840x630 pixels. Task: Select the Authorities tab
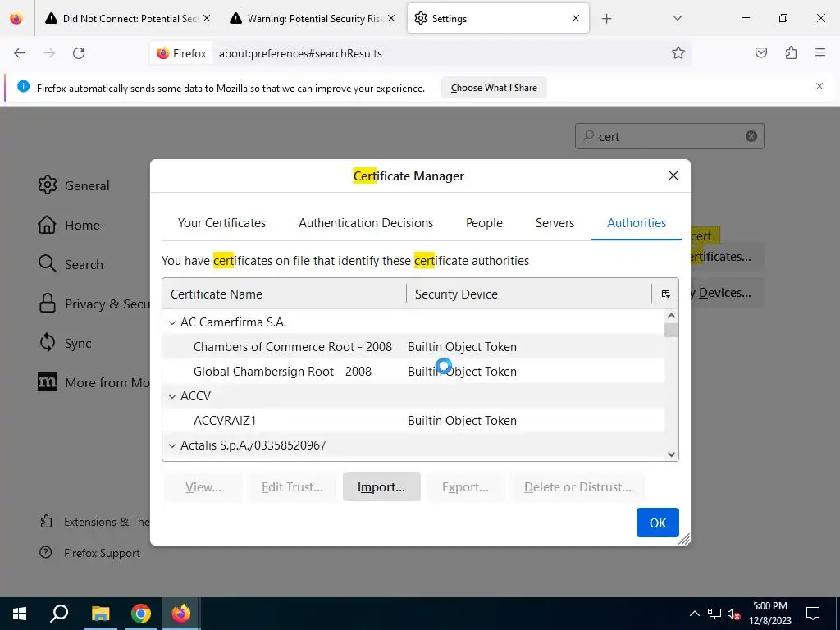[x=637, y=223]
